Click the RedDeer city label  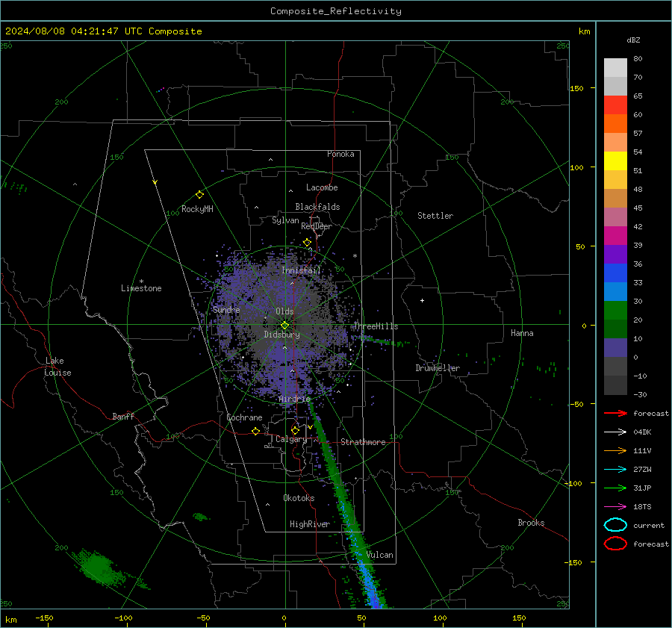pyautogui.click(x=317, y=226)
